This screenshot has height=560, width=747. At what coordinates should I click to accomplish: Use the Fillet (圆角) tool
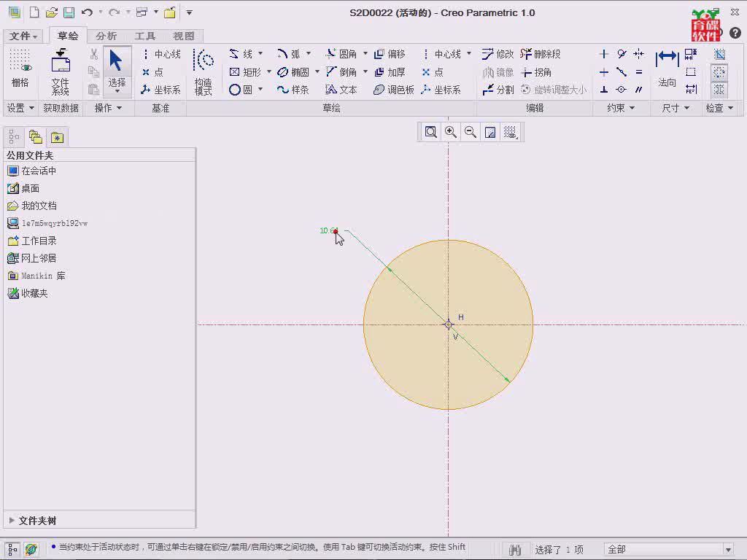point(341,54)
